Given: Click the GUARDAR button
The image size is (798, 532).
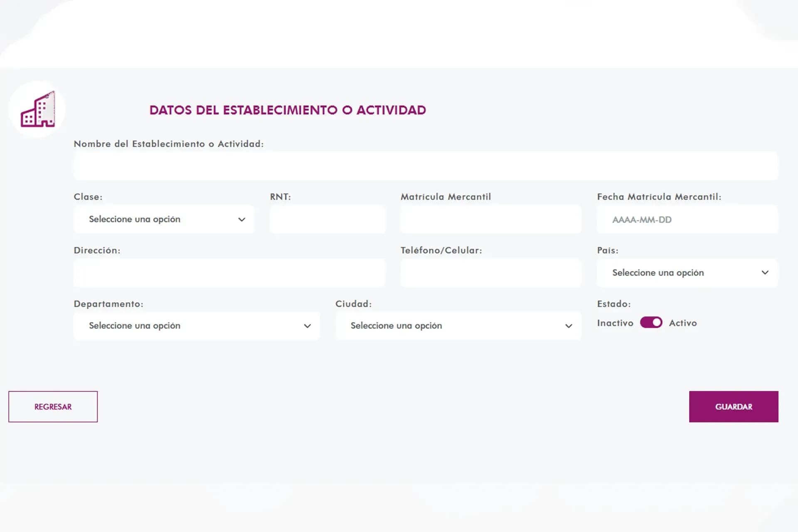Looking at the screenshot, I should (x=734, y=406).
